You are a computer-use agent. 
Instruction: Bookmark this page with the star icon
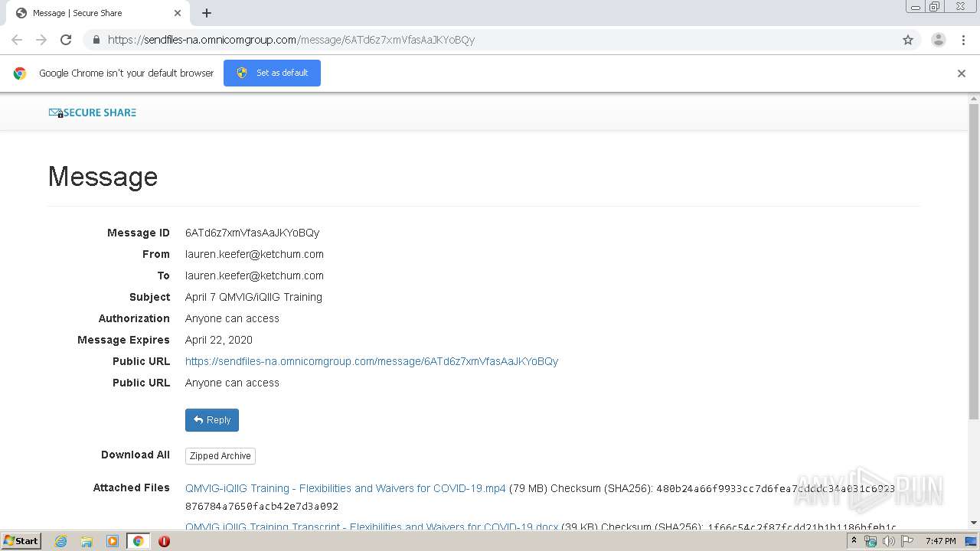pyautogui.click(x=908, y=40)
